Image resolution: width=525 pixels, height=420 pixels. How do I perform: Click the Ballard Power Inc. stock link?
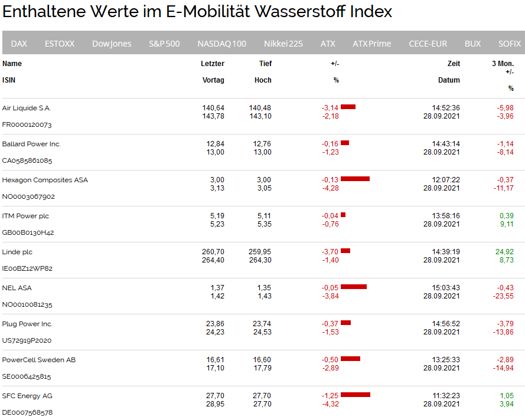tap(31, 144)
